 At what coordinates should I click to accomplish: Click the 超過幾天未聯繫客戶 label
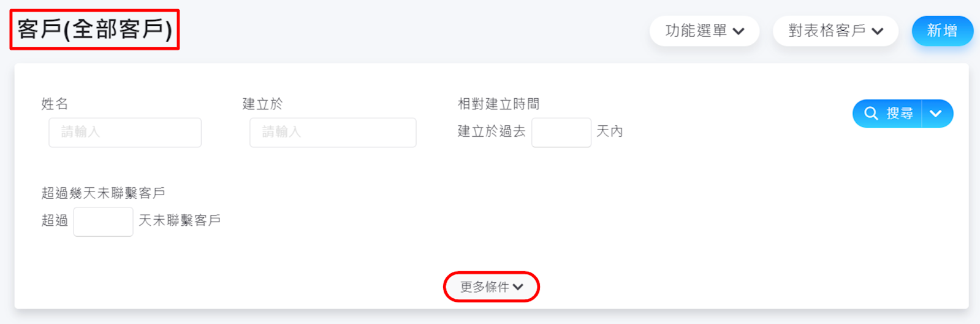coord(103,193)
